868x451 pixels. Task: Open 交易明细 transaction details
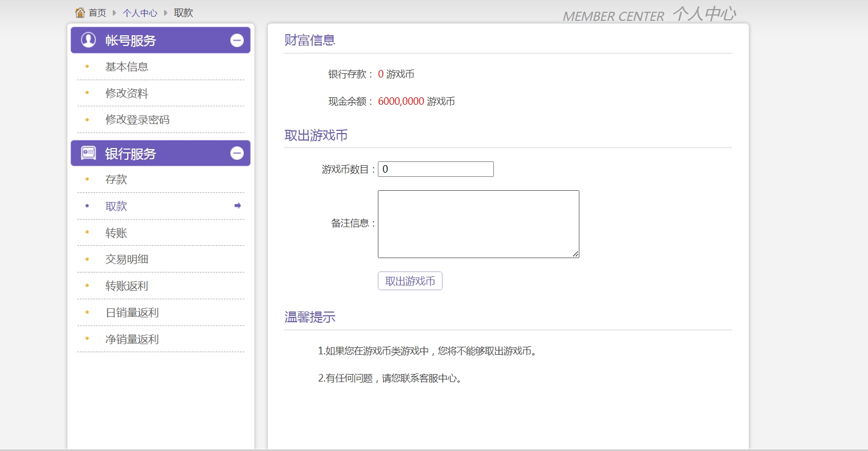pos(127,259)
